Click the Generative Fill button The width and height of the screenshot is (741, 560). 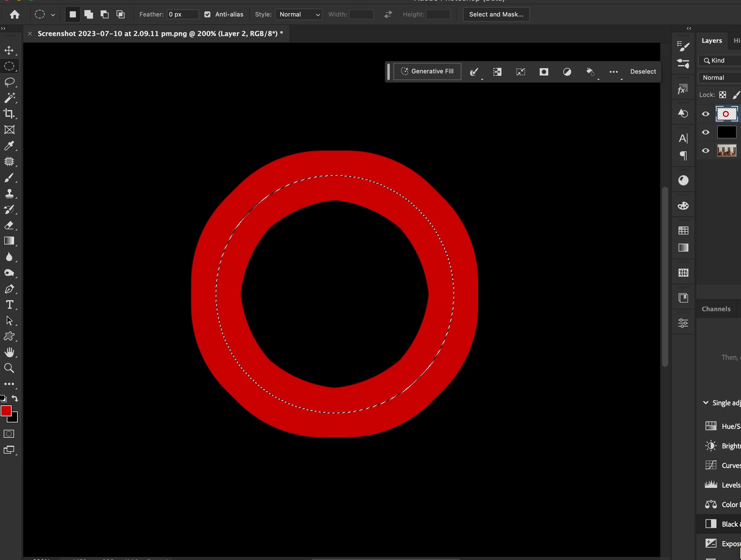(x=427, y=71)
